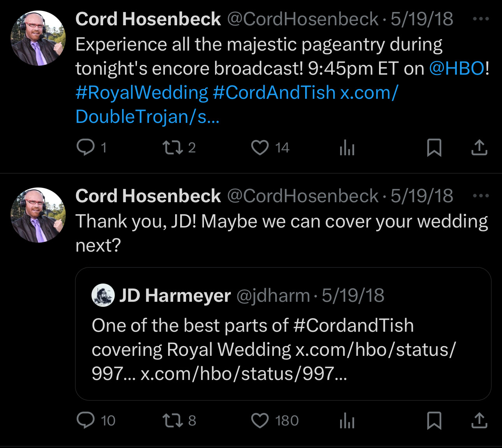The image size is (502, 448).
Task: Share the encore broadcast tweet
Action: point(479,148)
